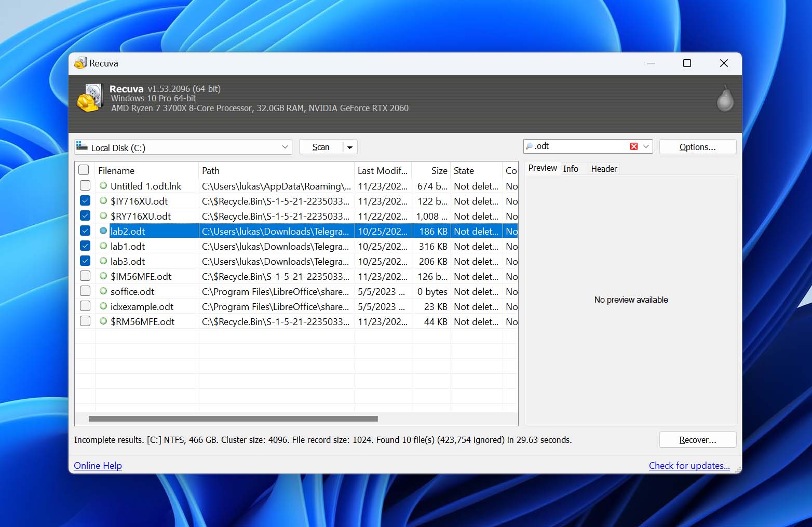
Task: Click into the .odt filter text field
Action: tap(580, 146)
